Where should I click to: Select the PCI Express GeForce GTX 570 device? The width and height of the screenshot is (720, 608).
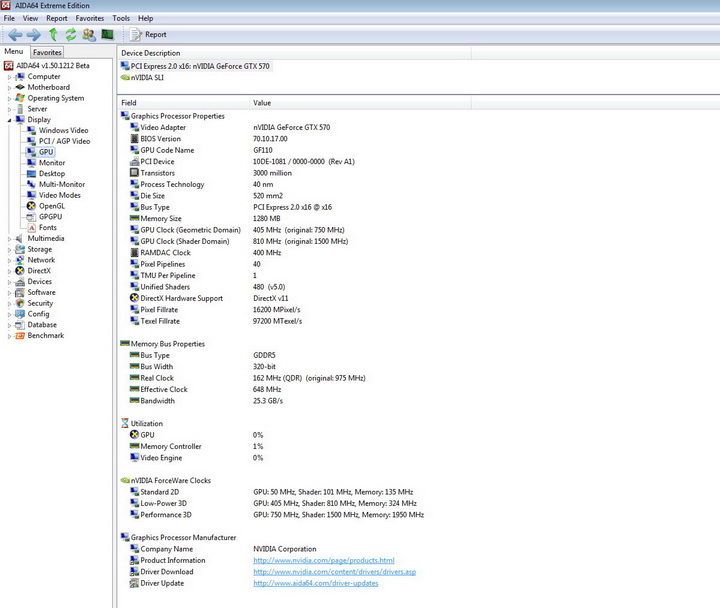196,66
